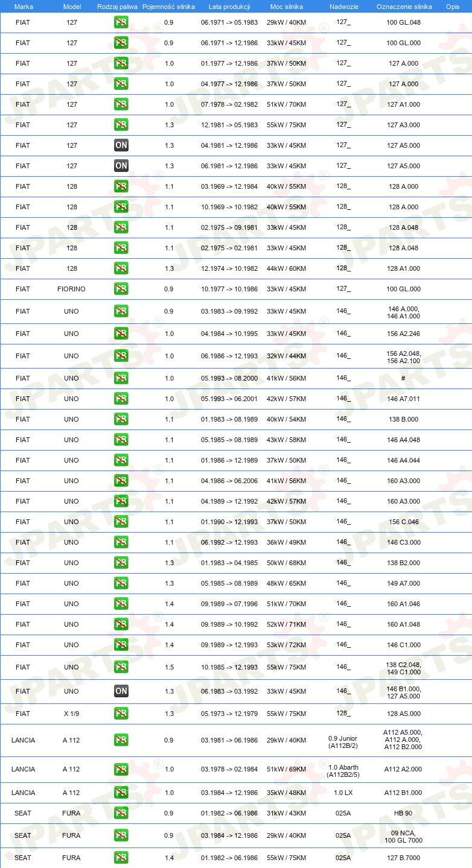Screen dimensions: 472x868
Task: Click the A112 A5.000, A112 A.000 engine cell
Action: tap(403, 740)
